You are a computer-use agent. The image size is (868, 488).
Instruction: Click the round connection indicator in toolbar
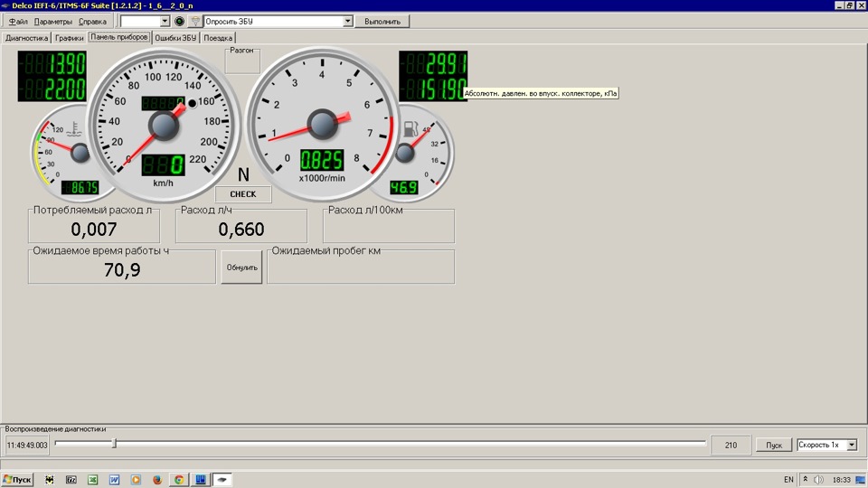[179, 22]
